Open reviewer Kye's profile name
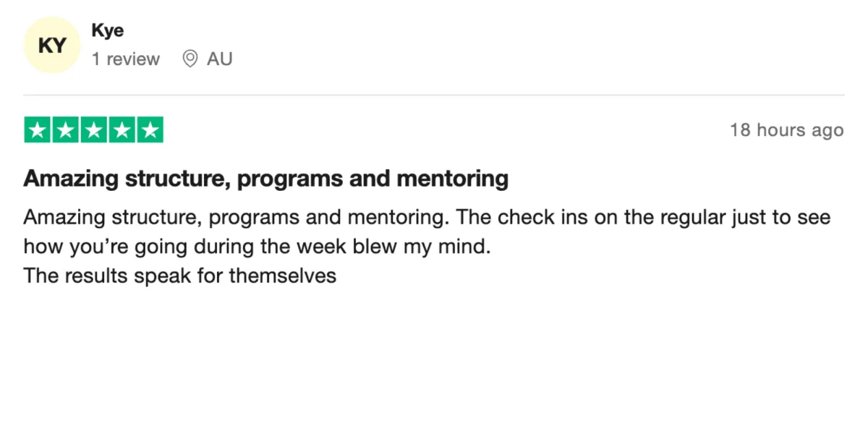 108,31
